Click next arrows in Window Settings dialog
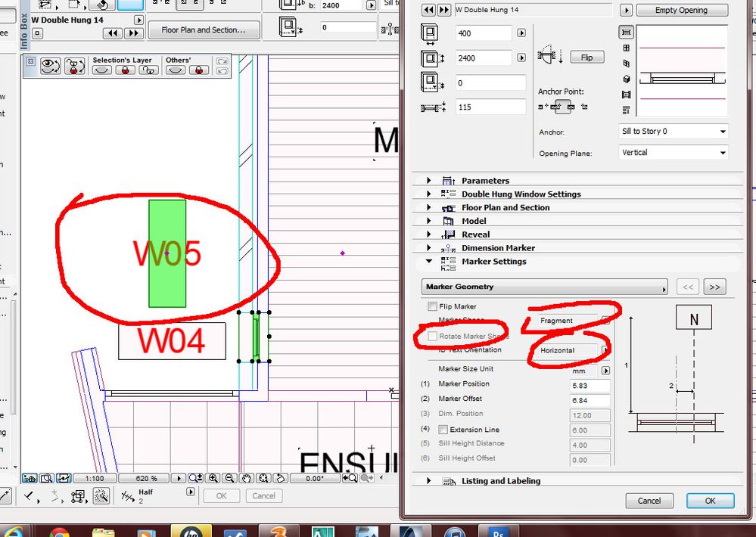 [x=444, y=10]
